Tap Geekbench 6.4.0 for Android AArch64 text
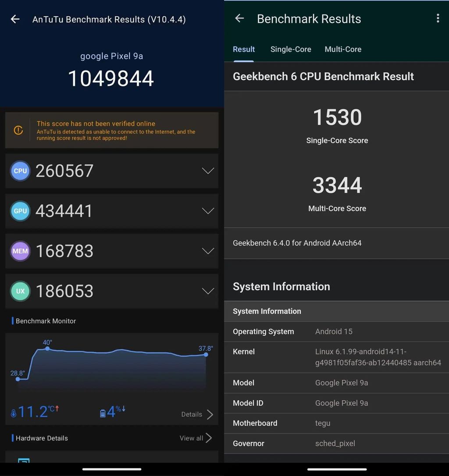 pyautogui.click(x=297, y=243)
